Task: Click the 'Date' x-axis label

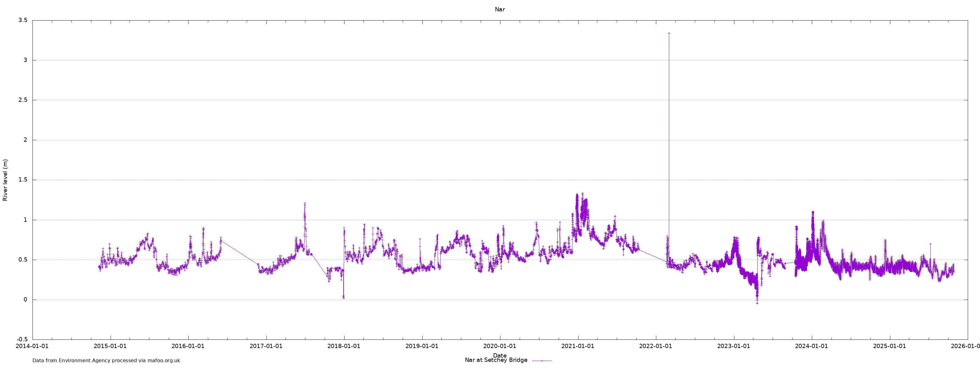Action: pos(499,355)
